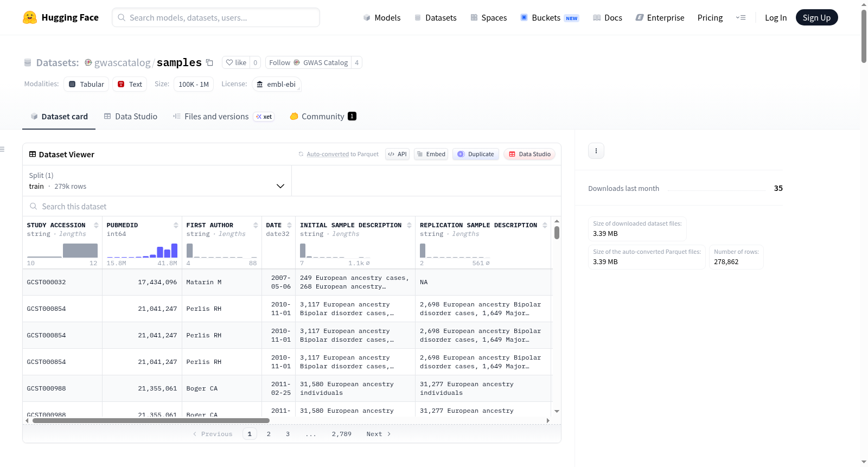Open the Files and versions tab

[224, 117]
